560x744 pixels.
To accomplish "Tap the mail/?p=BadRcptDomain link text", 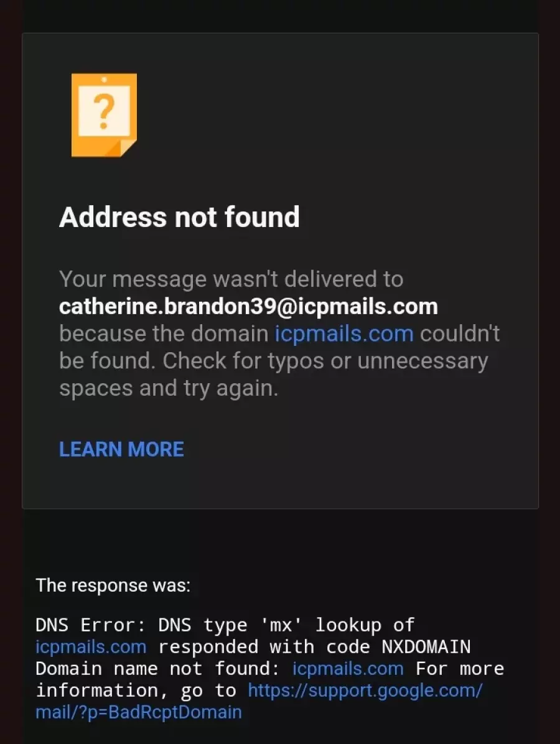I will point(139,712).
